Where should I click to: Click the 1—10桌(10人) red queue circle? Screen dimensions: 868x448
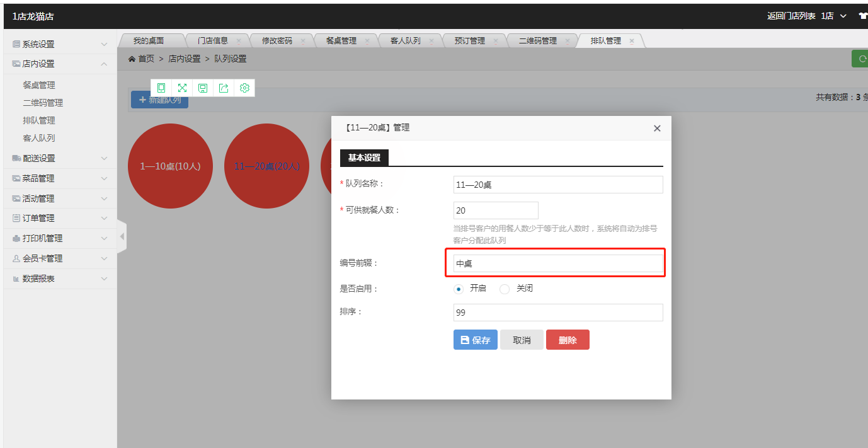[170, 166]
